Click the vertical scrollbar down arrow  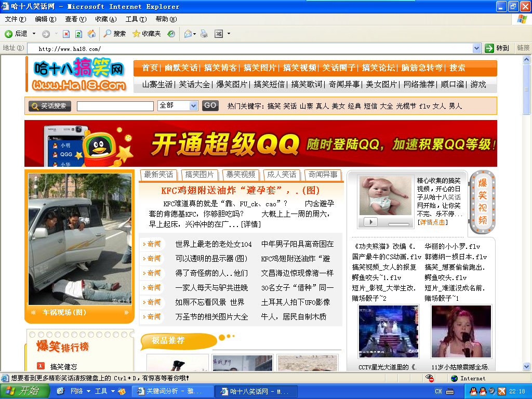tap(527, 366)
